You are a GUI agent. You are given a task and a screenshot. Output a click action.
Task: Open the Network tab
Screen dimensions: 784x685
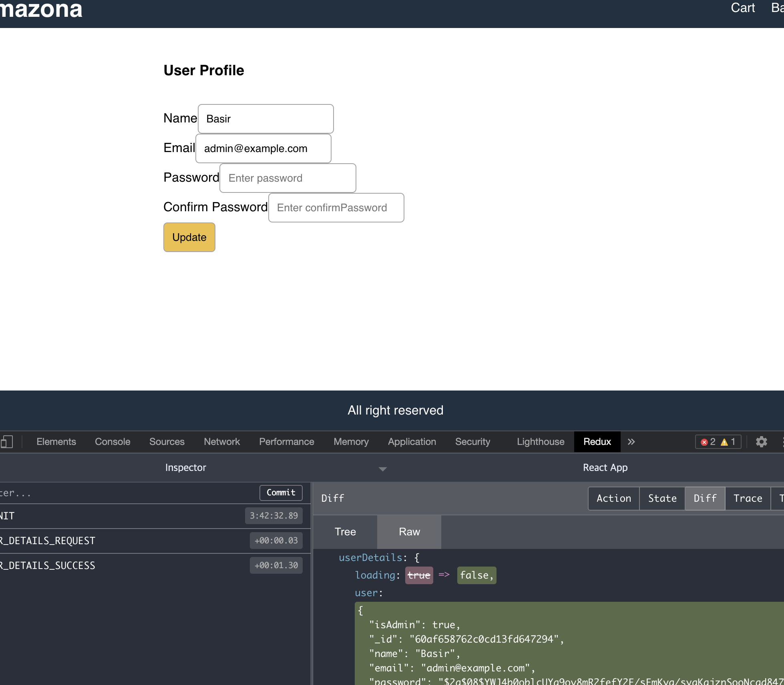(x=221, y=442)
